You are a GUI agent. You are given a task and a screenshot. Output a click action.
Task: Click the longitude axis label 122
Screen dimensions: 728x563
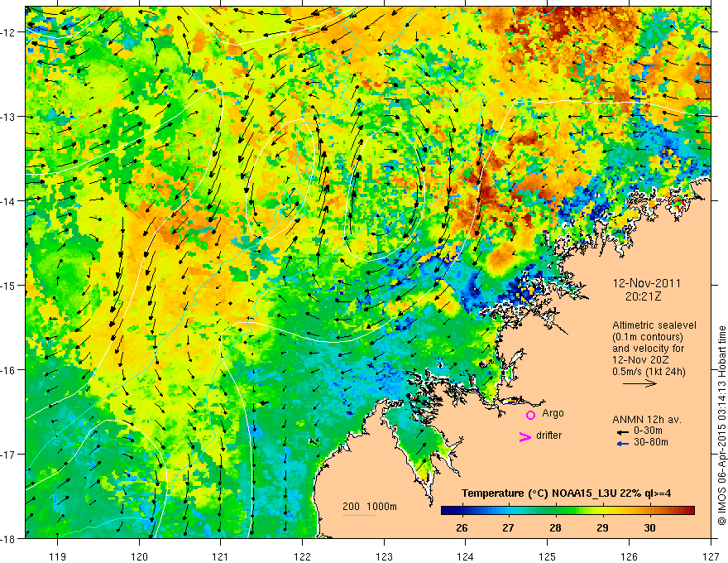coord(302,557)
